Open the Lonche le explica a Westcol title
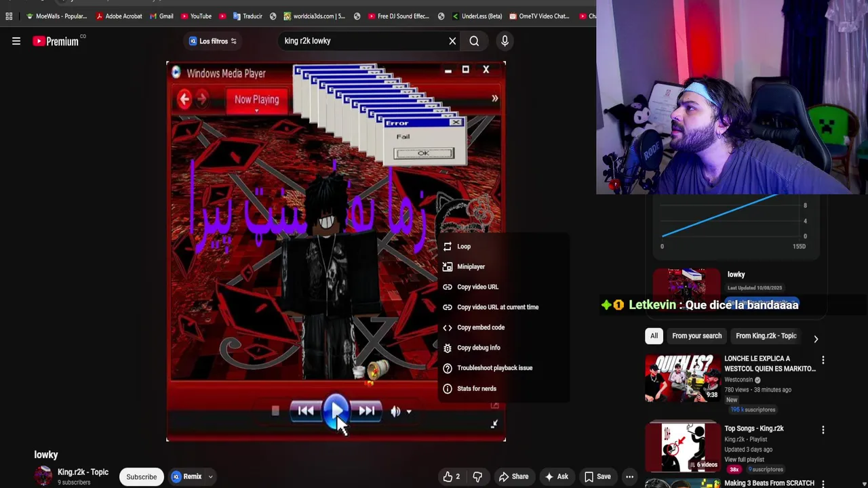Image resolution: width=868 pixels, height=488 pixels. pyautogui.click(x=770, y=363)
